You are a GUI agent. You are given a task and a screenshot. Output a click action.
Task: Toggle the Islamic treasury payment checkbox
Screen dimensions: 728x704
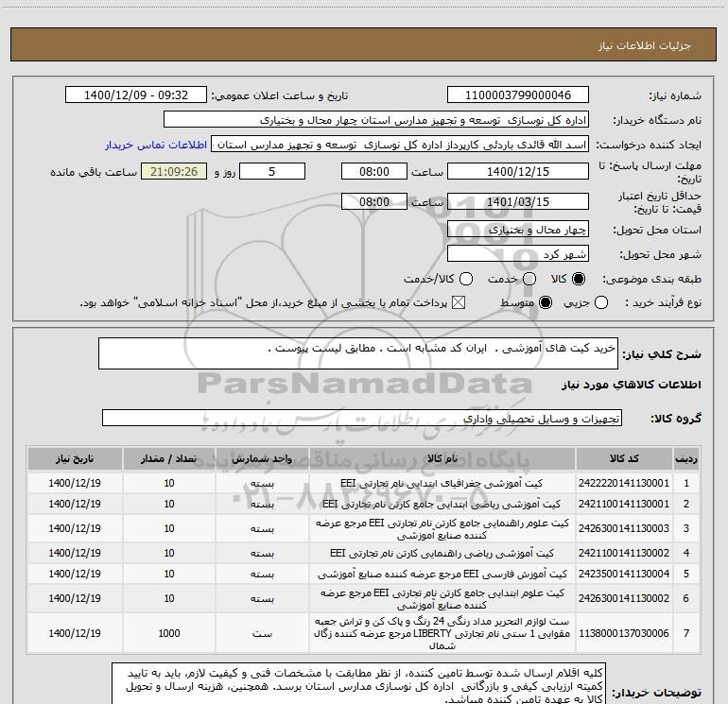(459, 302)
